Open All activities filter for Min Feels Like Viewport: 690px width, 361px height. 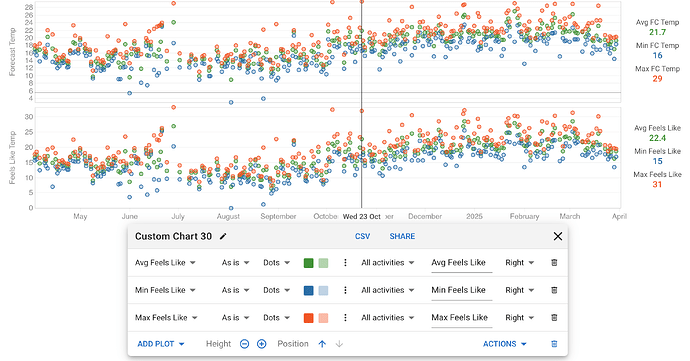point(388,290)
